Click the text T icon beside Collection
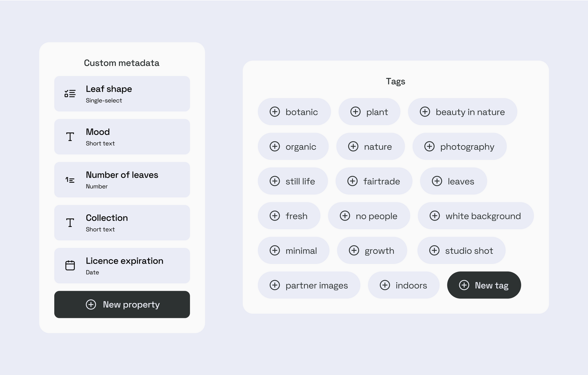The image size is (588, 375). pyautogui.click(x=70, y=223)
